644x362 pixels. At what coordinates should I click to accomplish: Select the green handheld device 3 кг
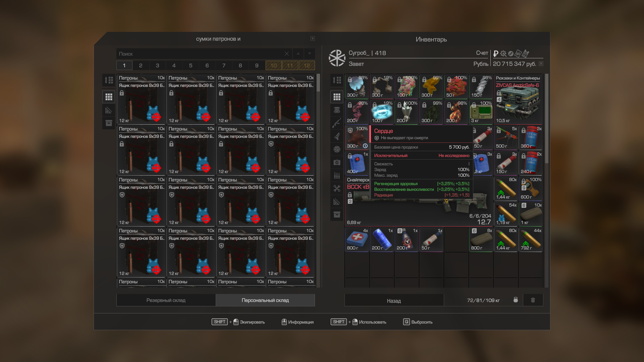pyautogui.click(x=481, y=112)
